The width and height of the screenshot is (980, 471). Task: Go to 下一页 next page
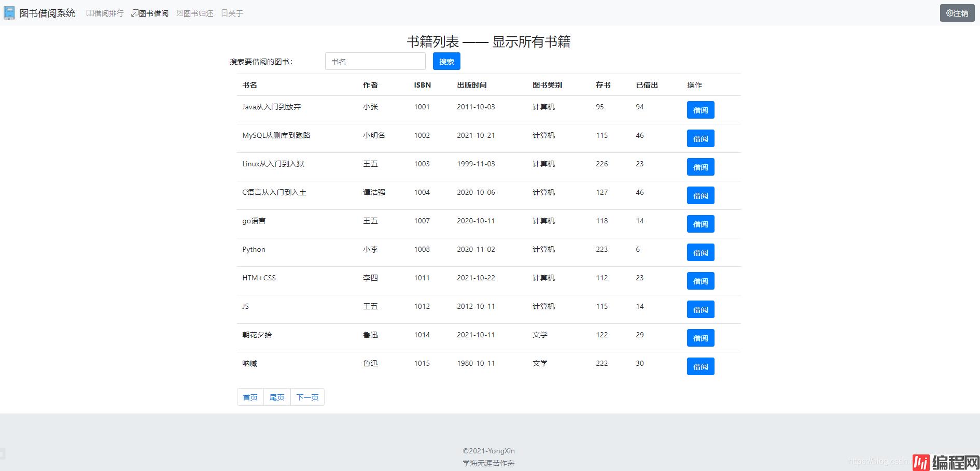(307, 397)
